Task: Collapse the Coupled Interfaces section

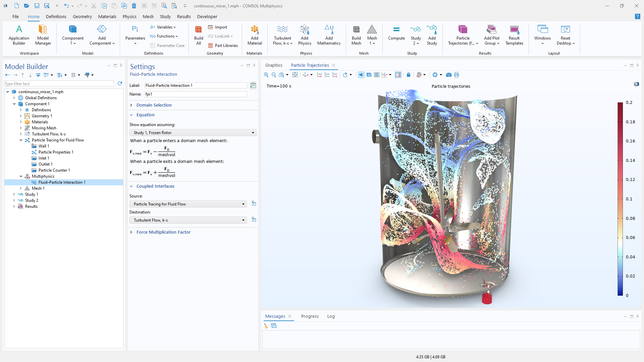Action: tap(131, 186)
